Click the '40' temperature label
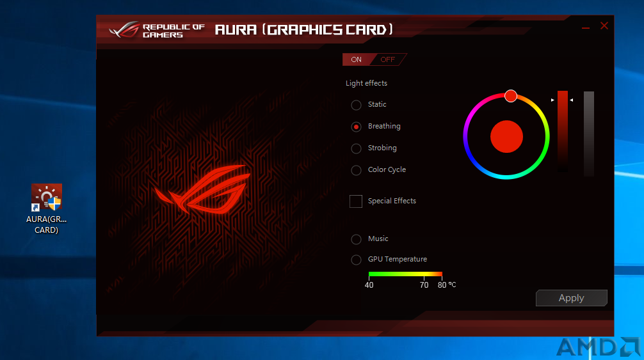Screen dimensions: 644x360 pyautogui.click(x=369, y=285)
